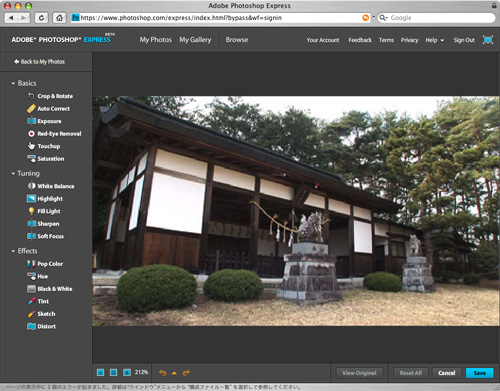Select the Fill Light bulb icon
This screenshot has height=391, width=500.
(31, 211)
